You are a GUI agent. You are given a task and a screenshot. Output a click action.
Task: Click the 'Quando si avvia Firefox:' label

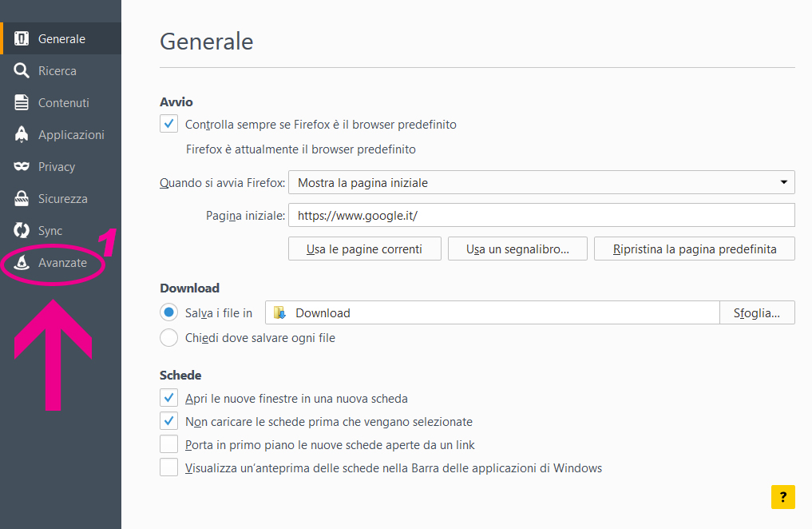coord(222,183)
